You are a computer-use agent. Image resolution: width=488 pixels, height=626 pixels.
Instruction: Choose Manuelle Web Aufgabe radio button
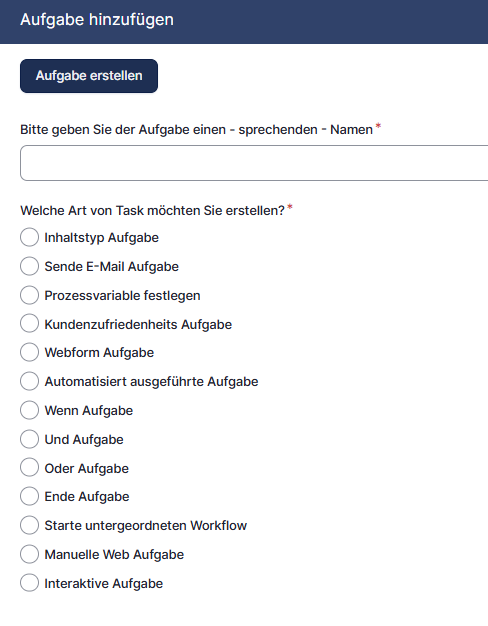[x=30, y=554]
